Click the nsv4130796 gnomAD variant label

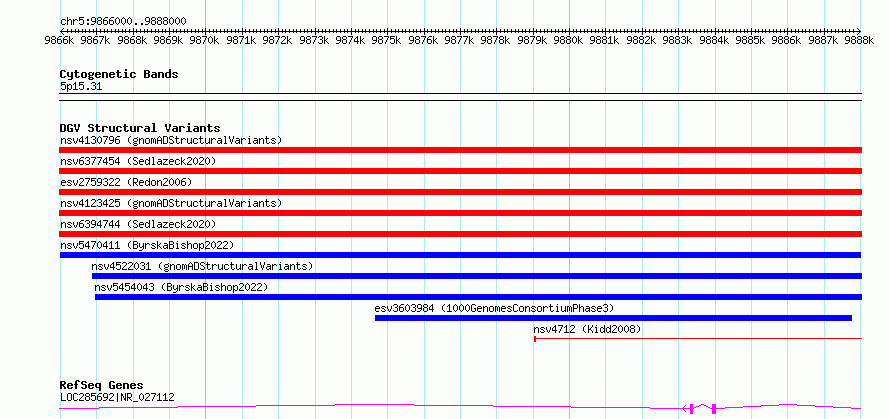171,140
